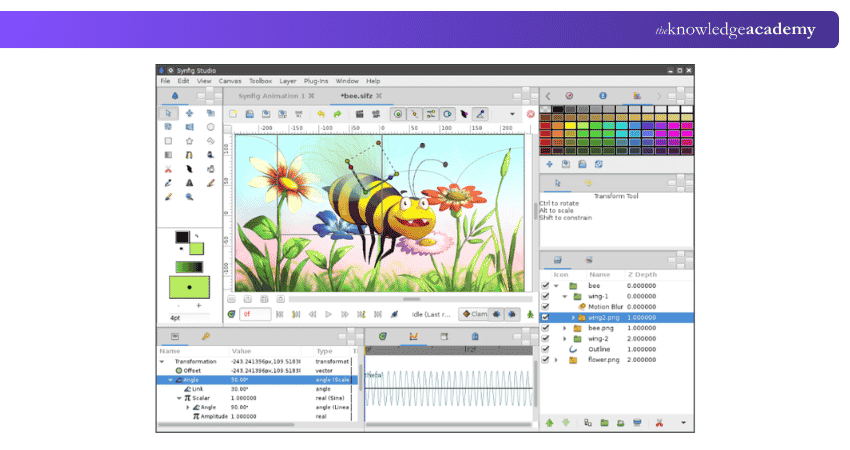
Task: Expand the flower.png layer
Action: [556, 360]
